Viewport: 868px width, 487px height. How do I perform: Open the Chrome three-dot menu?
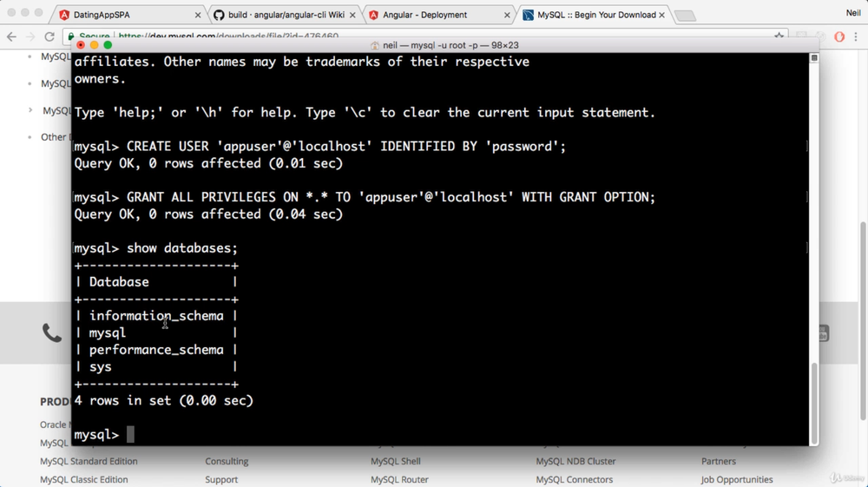coord(856,36)
